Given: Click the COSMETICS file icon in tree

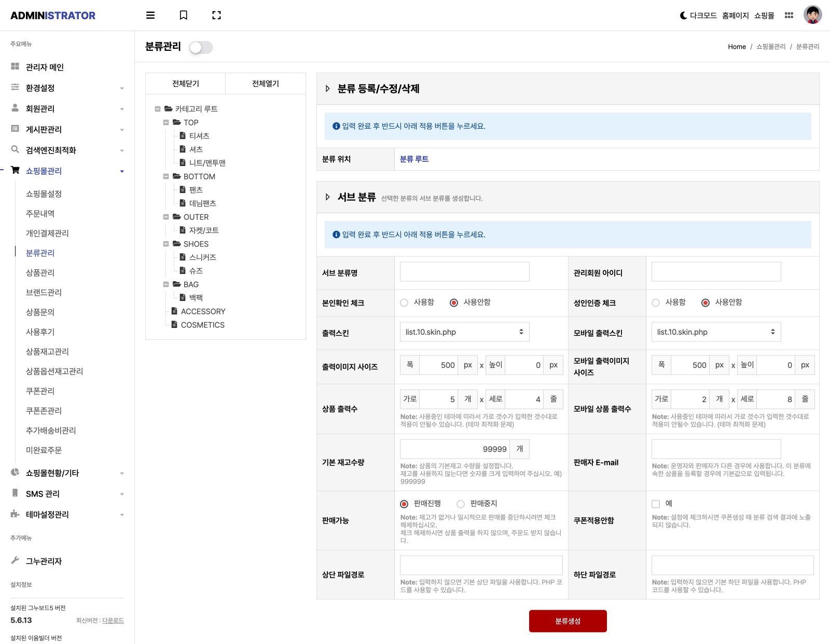Looking at the screenshot, I should (175, 324).
